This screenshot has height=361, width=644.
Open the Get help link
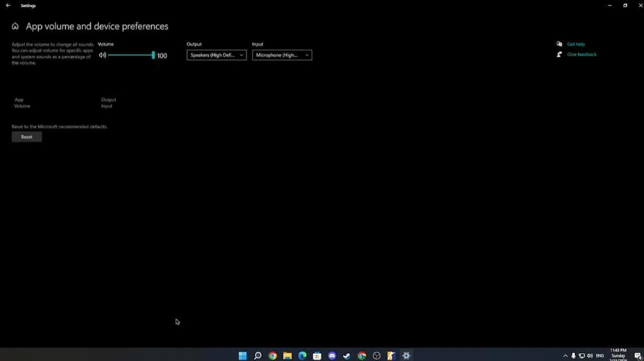click(576, 44)
